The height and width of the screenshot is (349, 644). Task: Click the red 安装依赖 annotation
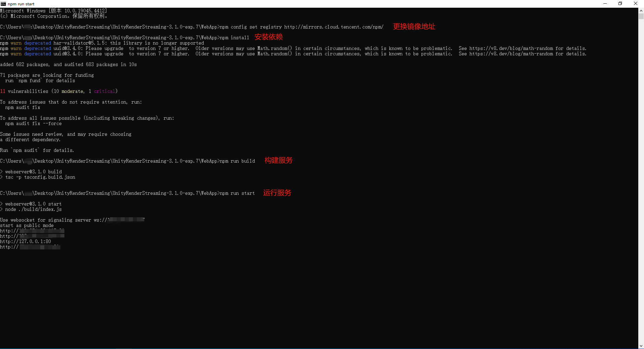[268, 37]
